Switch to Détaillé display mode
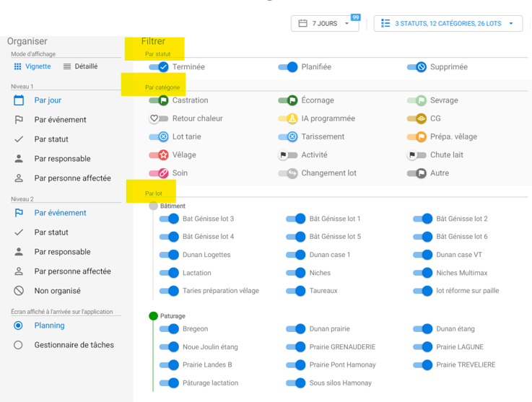 coord(80,66)
